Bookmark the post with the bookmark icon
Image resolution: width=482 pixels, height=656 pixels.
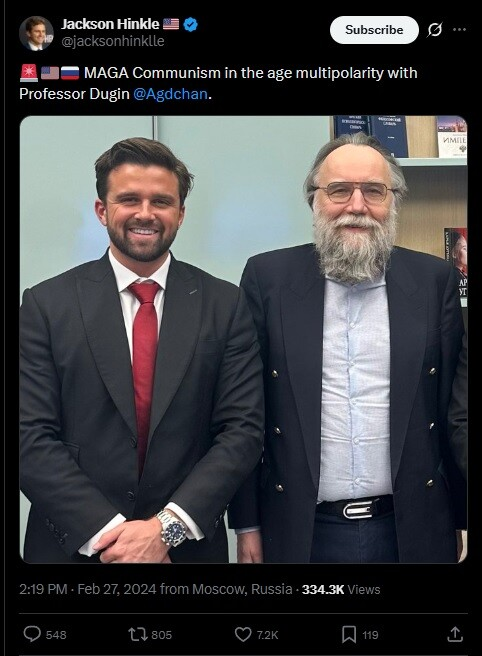[x=349, y=634]
